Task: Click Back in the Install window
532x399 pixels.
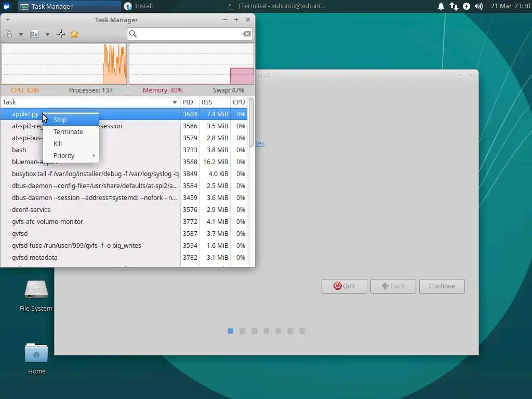Action: 393,286
